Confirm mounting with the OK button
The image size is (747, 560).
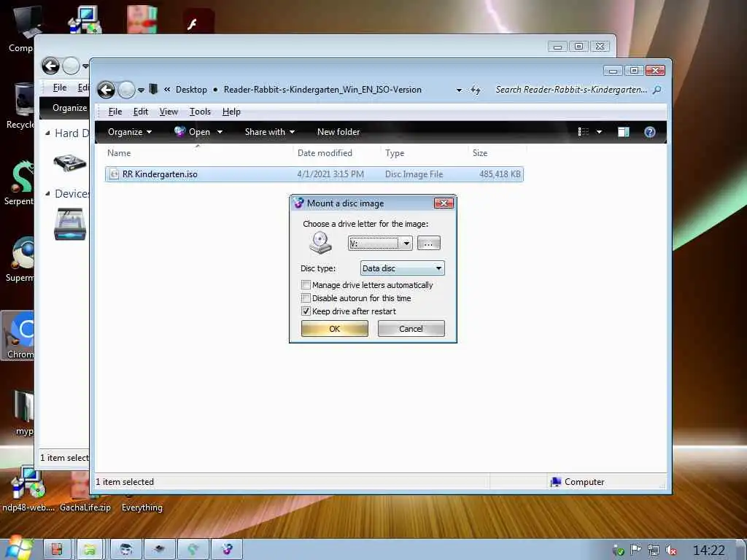pos(334,329)
